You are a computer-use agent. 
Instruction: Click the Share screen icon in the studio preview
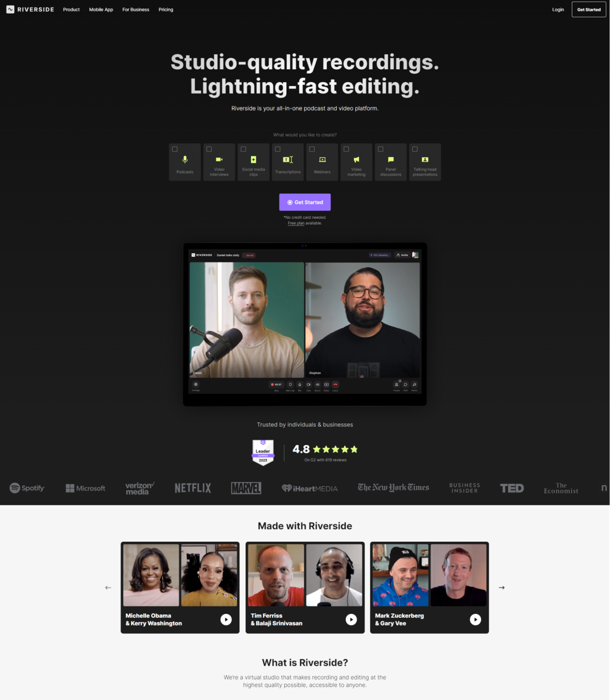pos(326,385)
